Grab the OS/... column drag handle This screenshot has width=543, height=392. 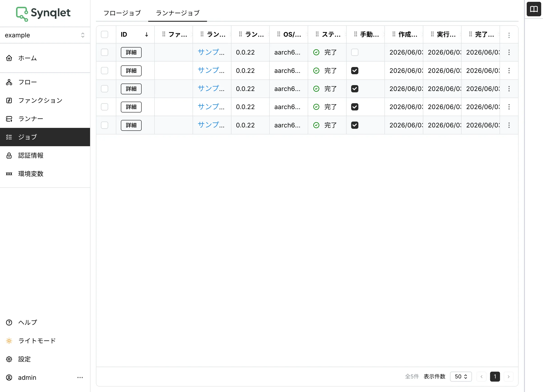point(279,34)
